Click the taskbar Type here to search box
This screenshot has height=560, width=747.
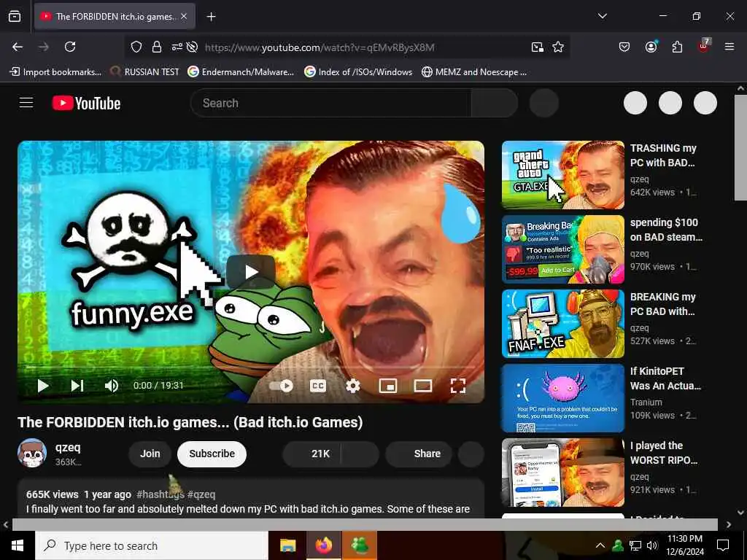(152, 545)
